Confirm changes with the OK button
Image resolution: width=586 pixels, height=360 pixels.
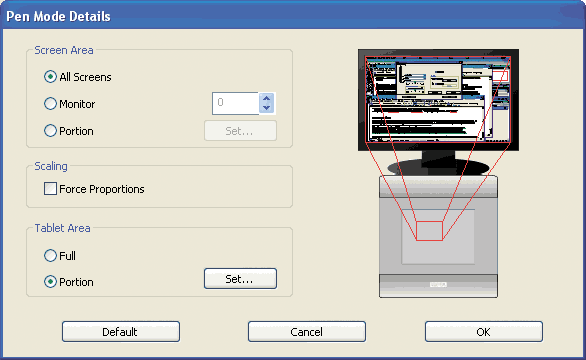tap(484, 332)
